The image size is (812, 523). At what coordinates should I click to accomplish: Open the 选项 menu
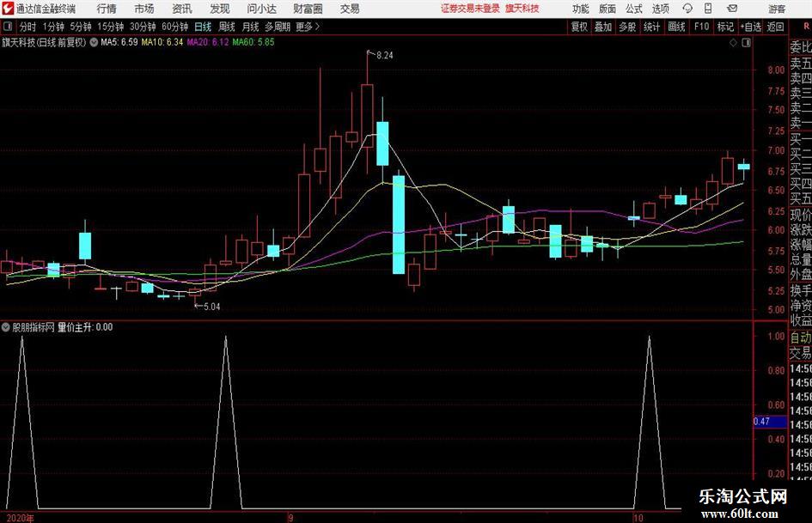point(660,9)
